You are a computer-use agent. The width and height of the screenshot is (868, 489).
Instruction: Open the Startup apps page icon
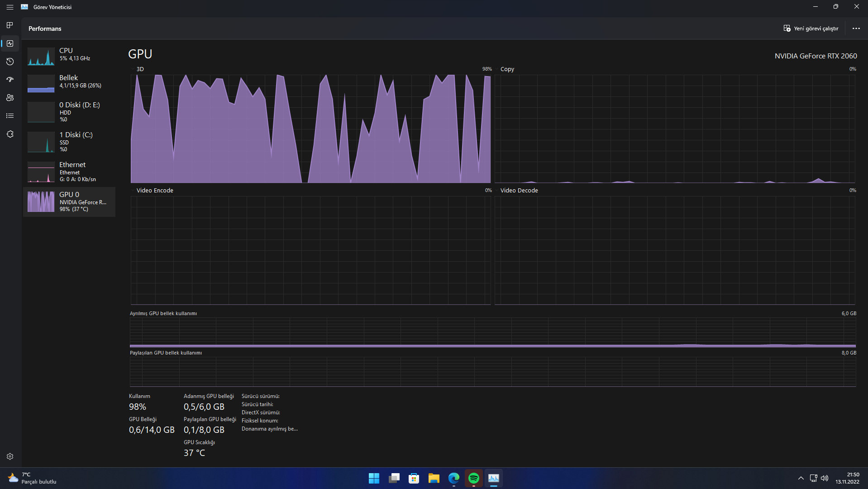click(10, 80)
